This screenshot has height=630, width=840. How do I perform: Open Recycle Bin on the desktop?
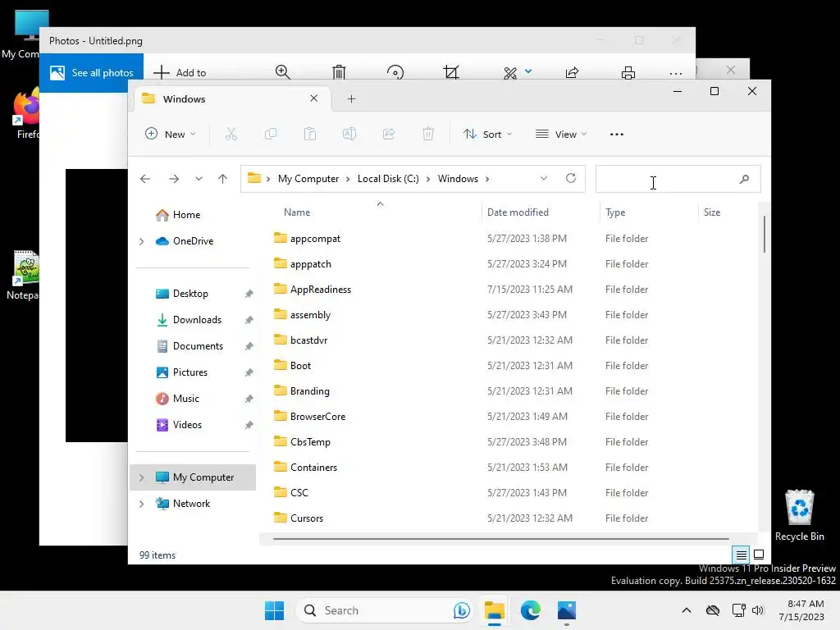click(x=799, y=515)
